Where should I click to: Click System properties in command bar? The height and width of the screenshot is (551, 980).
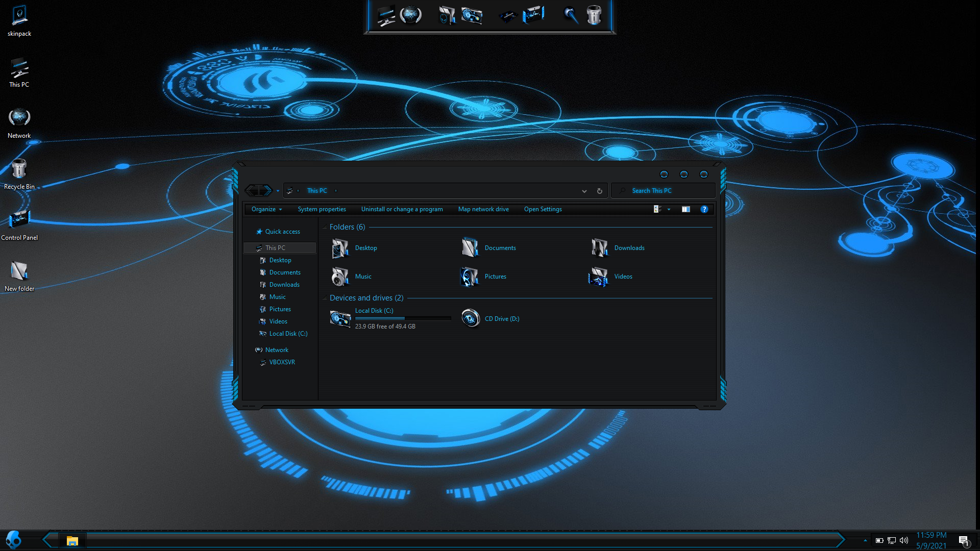point(322,209)
